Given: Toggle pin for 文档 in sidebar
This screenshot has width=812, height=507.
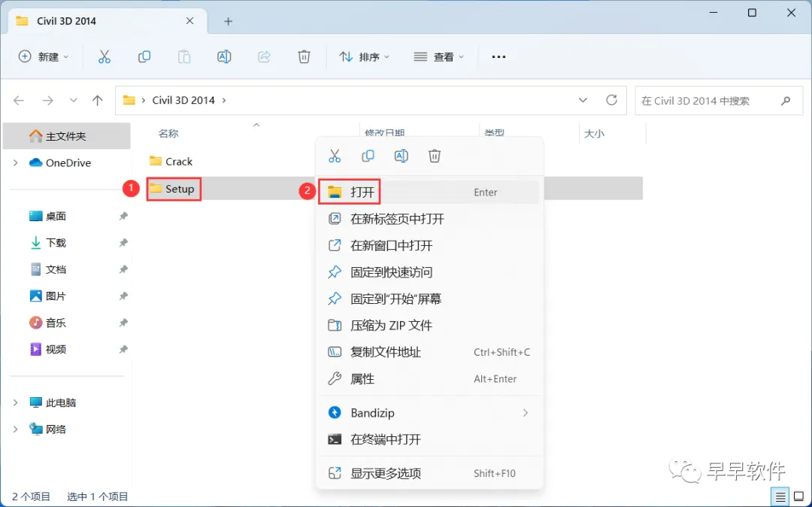Looking at the screenshot, I should point(123,269).
